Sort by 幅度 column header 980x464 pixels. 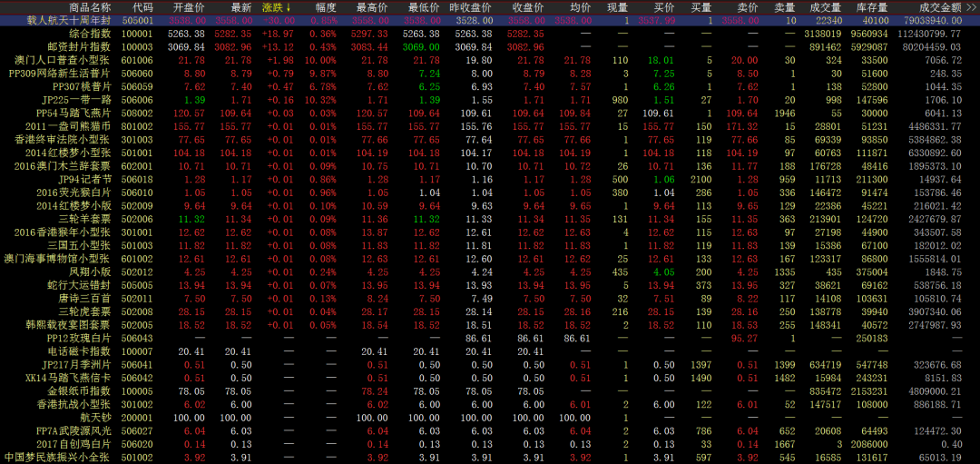click(326, 8)
